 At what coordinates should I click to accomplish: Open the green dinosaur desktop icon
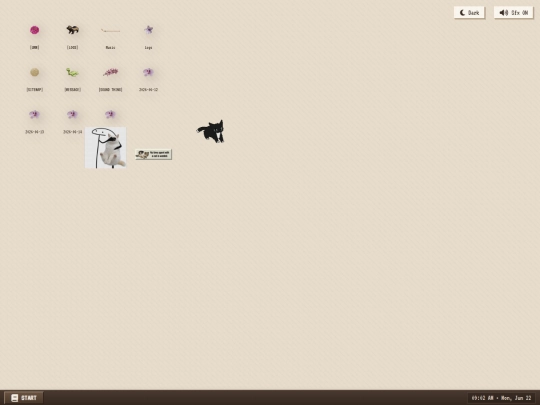[x=72, y=72]
